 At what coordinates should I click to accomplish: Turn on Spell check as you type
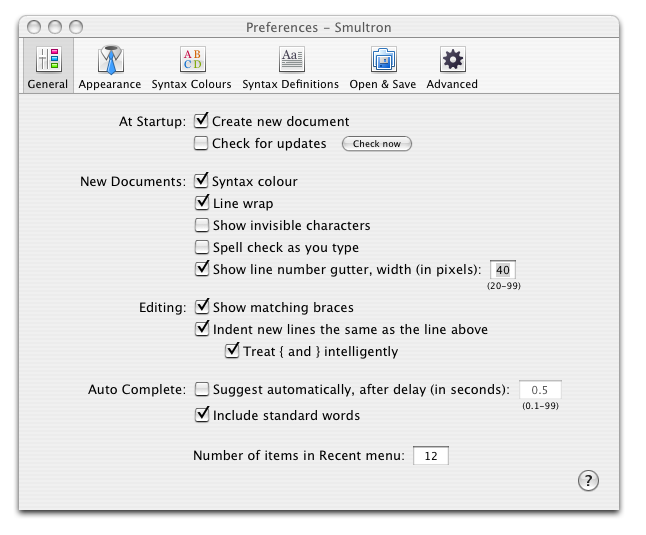(x=202, y=248)
